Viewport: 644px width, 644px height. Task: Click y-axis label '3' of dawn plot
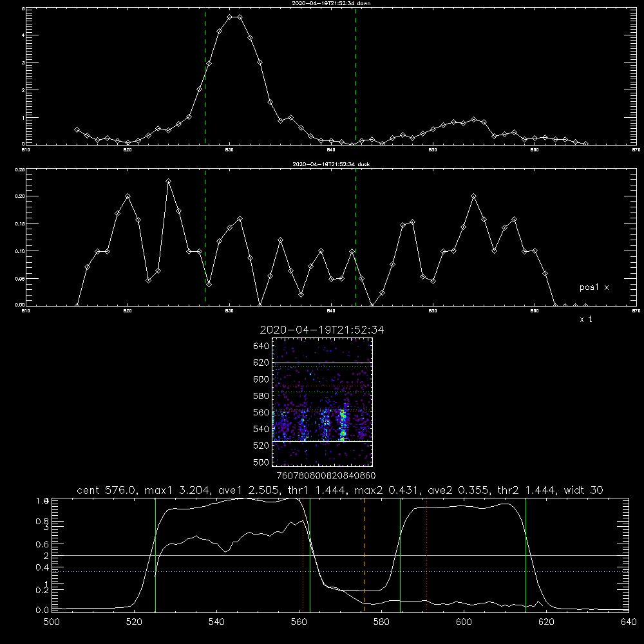click(x=23, y=63)
